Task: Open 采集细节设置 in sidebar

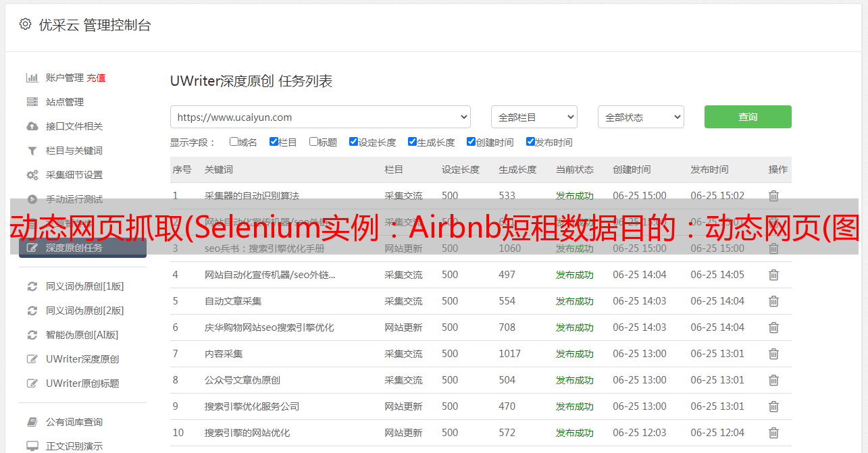Action: 74,175
